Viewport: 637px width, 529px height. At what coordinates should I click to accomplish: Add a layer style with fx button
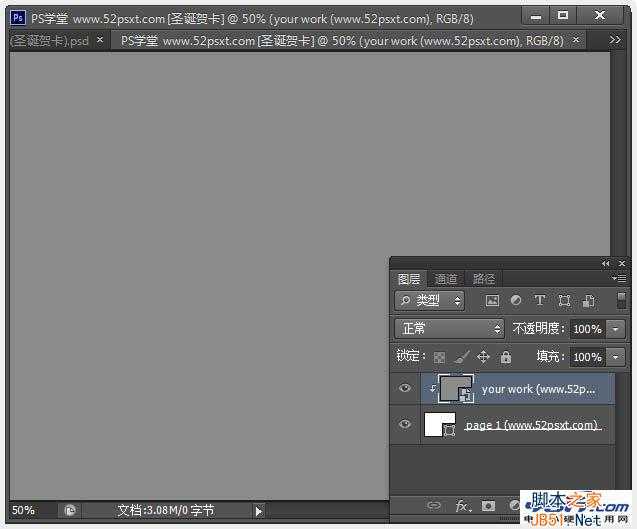click(463, 506)
